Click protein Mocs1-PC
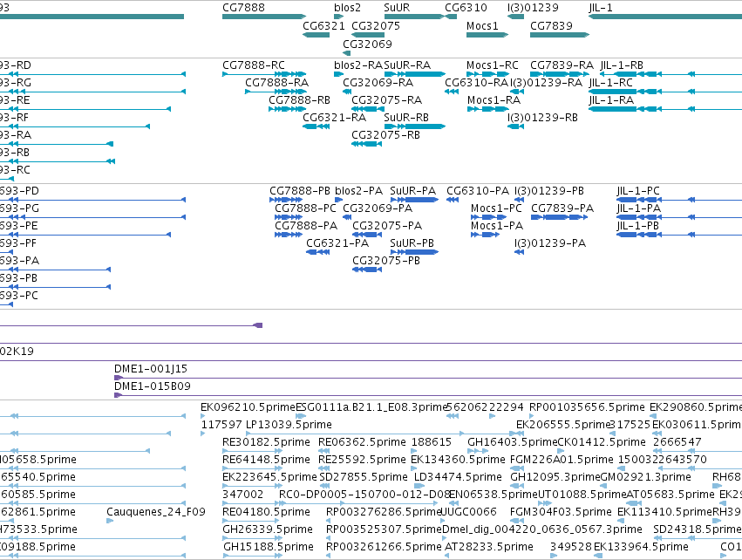This screenshot has width=742, height=560. [496, 208]
